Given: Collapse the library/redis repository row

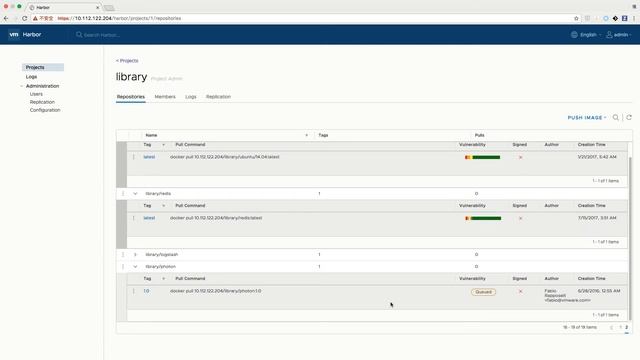Looking at the screenshot, I should 135,193.
